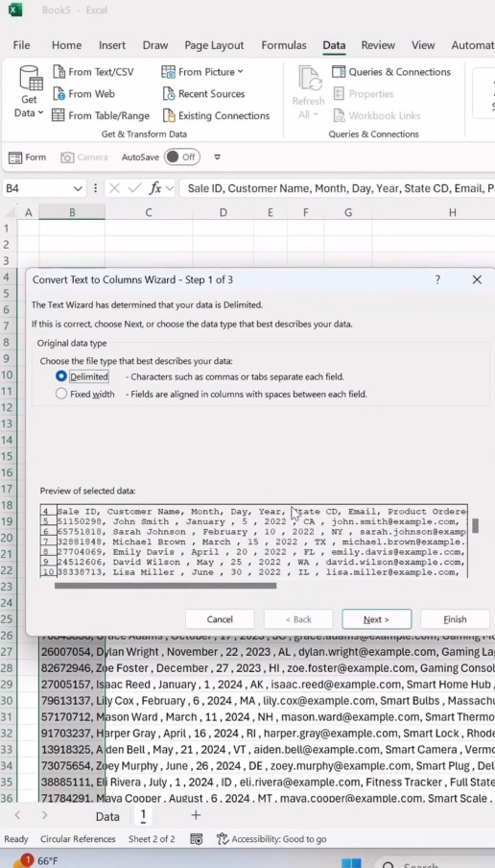
Task: Expand the formula bar chevron
Action: tap(170, 189)
